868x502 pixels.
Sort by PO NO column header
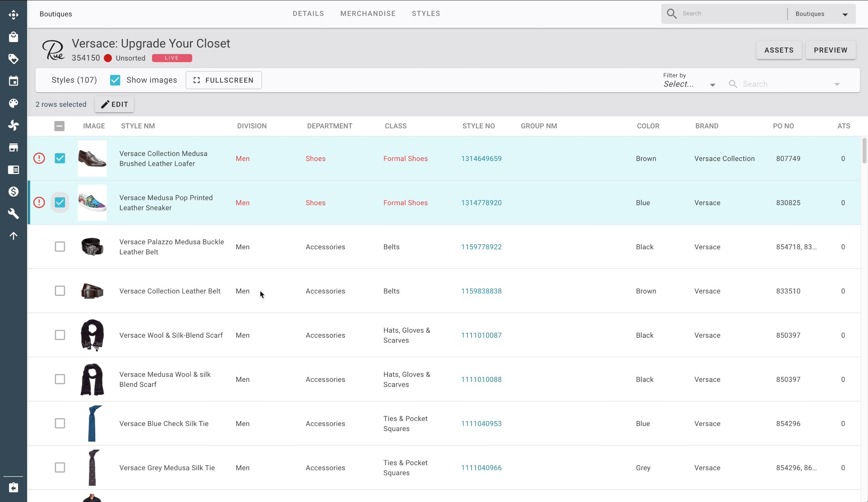[x=783, y=126]
